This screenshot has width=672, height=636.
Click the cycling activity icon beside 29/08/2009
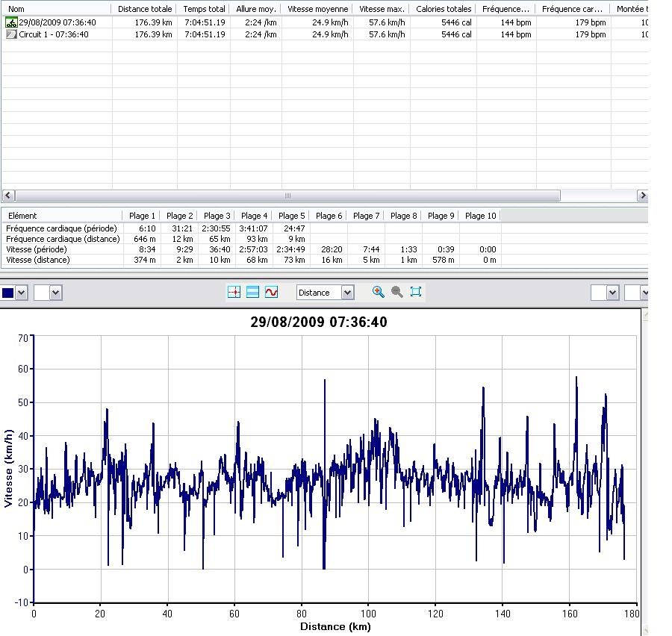pos(11,22)
